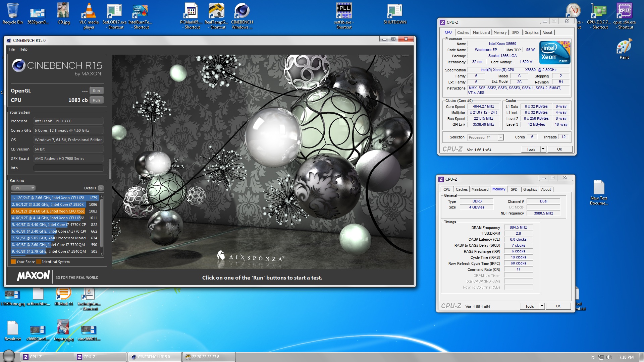The width and height of the screenshot is (644, 362).
Task: Select ranking row for i7-4770K
Action: pyautogui.click(x=54, y=225)
